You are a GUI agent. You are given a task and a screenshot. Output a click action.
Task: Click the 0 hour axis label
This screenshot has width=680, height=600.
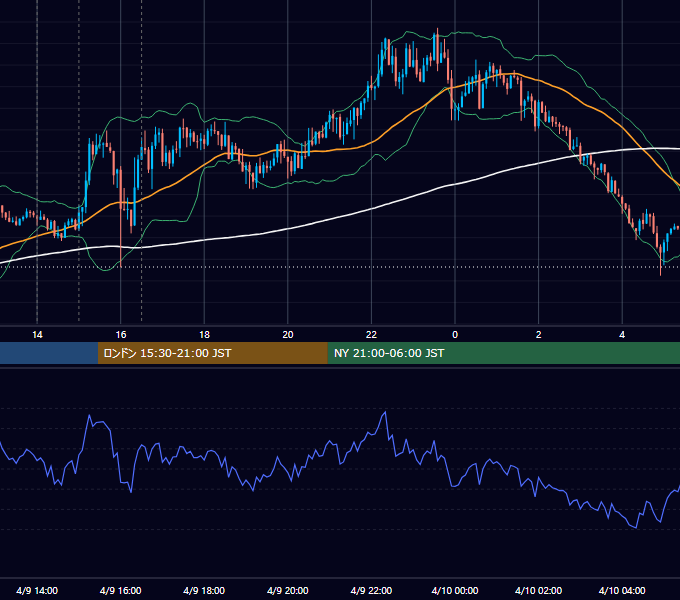click(455, 335)
